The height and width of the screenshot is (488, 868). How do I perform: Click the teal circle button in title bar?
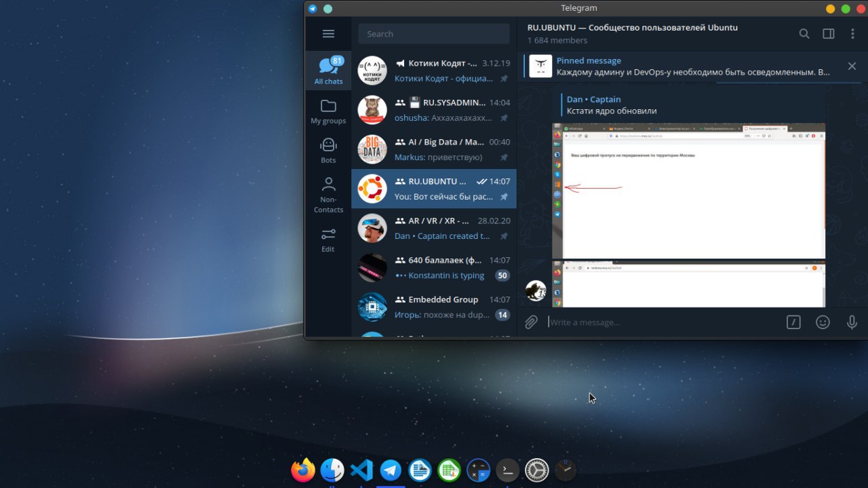tap(328, 8)
